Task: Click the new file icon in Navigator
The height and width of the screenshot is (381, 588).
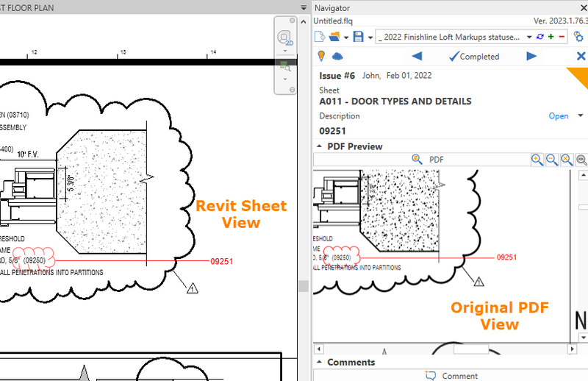Action: point(320,37)
